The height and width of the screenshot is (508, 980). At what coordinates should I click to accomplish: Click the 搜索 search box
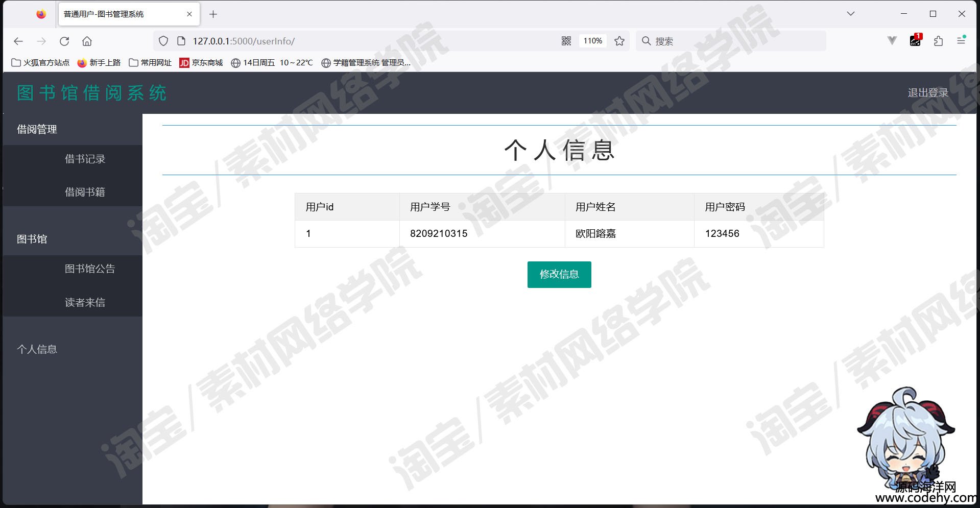tap(731, 41)
